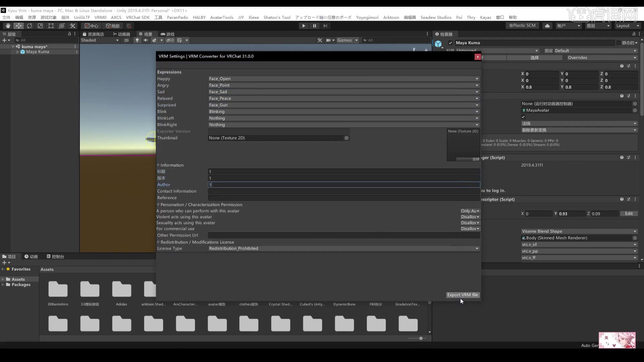Toggle 2D mode in the Scene view
This screenshot has width=644, height=362.
[126, 40]
